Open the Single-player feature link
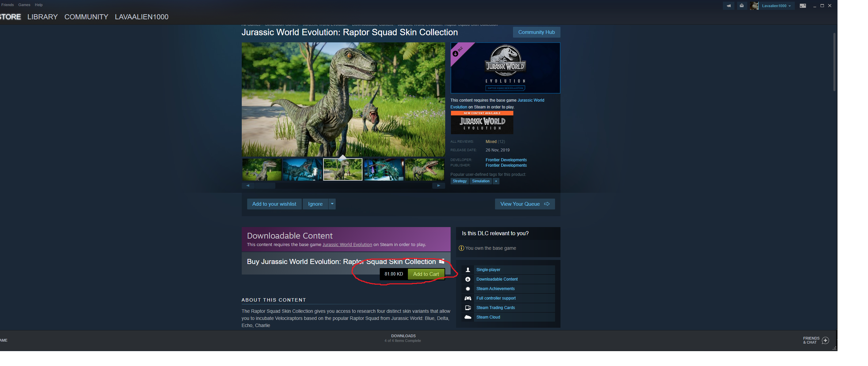Screen dimensions: 868x366 click(488, 270)
